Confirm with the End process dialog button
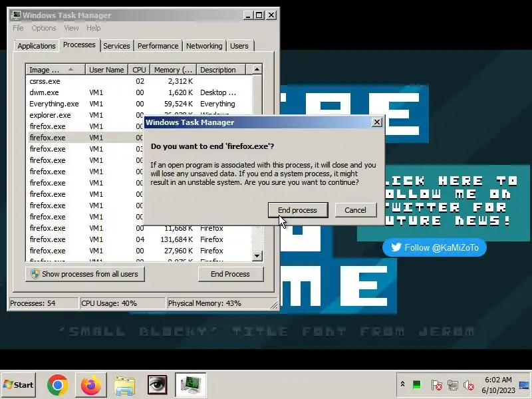532x399 pixels. [x=298, y=210]
